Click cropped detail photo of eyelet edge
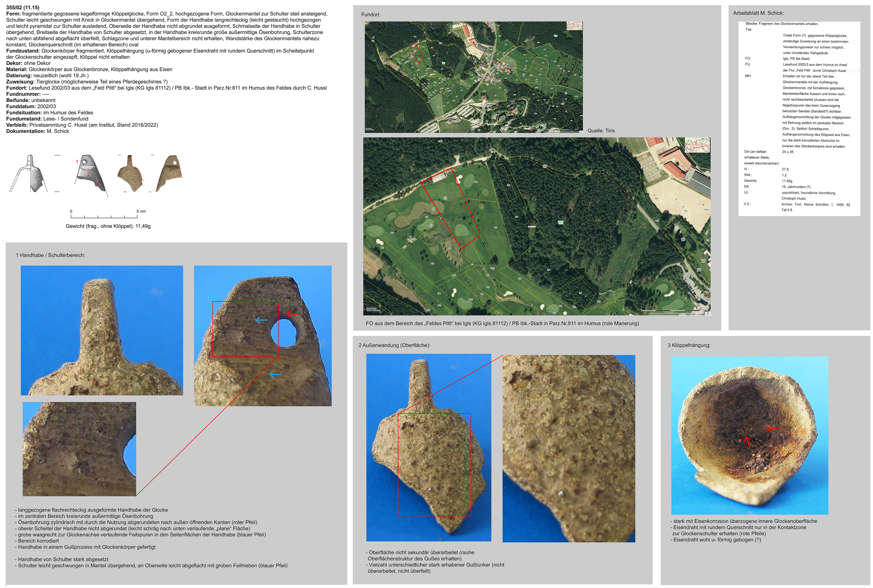This screenshot has height=588, width=873. click(x=79, y=449)
